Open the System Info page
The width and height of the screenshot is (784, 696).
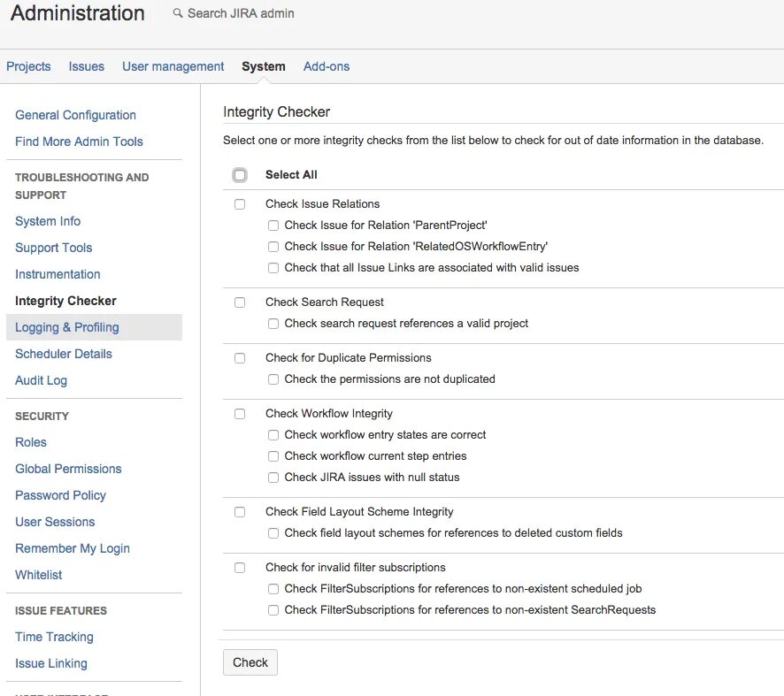click(48, 221)
